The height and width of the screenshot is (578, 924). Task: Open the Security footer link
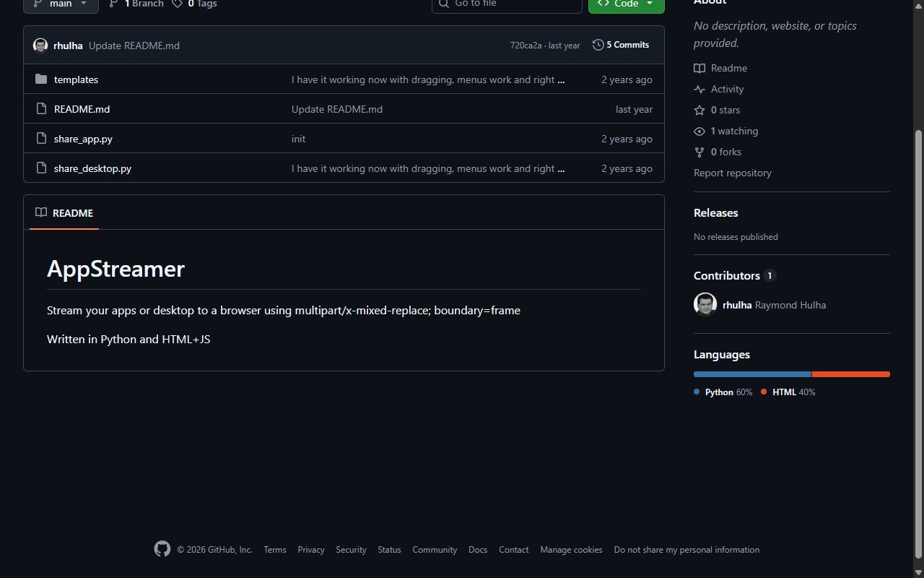351,550
